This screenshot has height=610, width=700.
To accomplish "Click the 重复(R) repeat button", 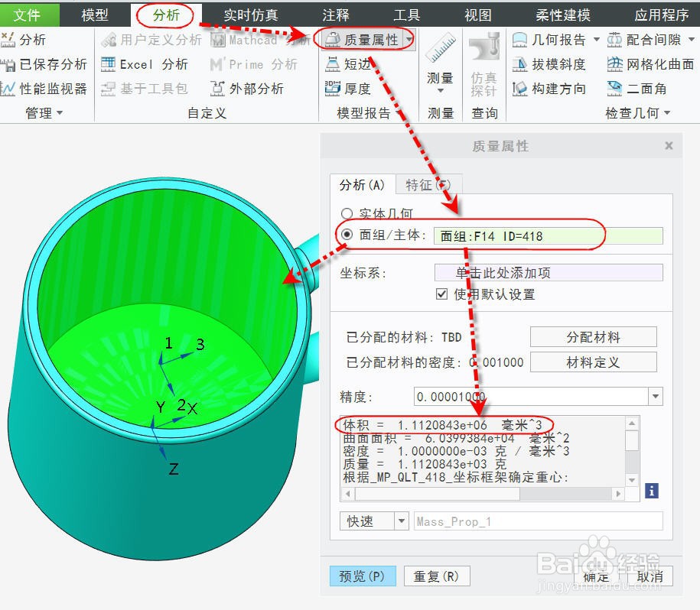I will click(437, 576).
